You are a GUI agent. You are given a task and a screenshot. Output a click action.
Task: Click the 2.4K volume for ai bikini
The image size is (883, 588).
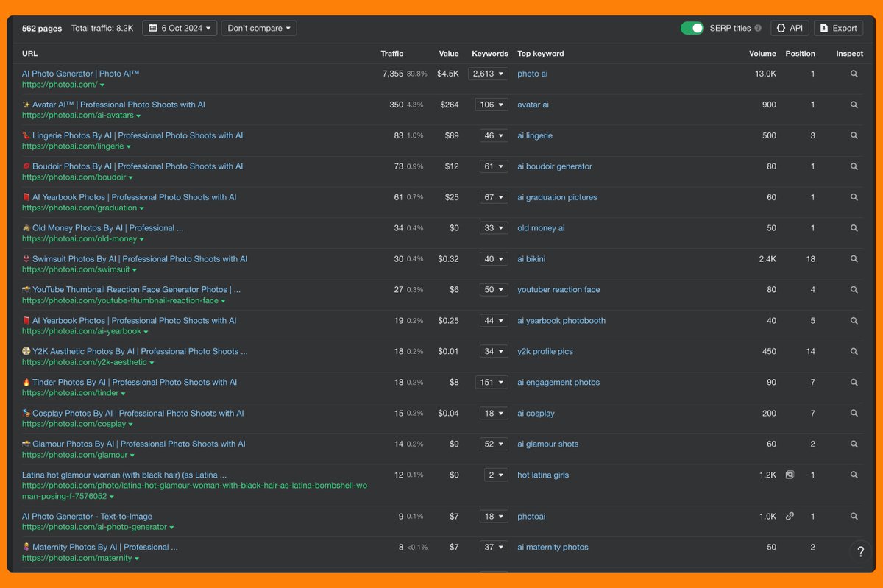point(767,259)
